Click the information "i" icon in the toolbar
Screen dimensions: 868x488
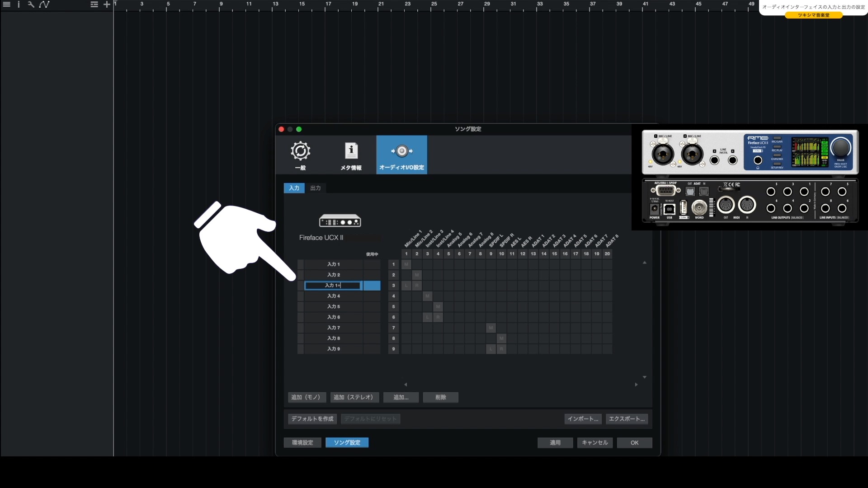click(18, 5)
